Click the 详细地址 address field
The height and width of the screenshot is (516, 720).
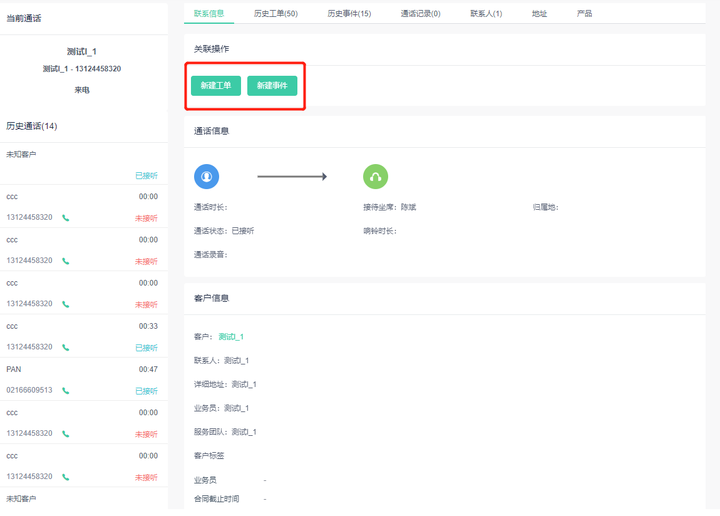click(x=225, y=384)
